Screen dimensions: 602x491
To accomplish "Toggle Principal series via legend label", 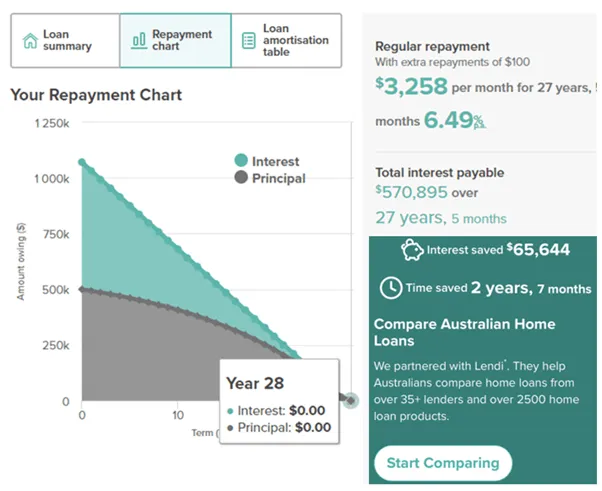I will (x=279, y=178).
